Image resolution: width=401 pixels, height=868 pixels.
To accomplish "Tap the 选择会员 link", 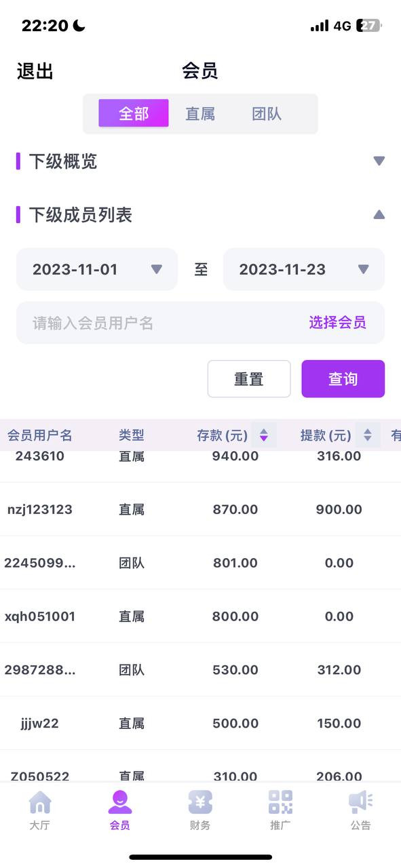I will click(x=337, y=323).
